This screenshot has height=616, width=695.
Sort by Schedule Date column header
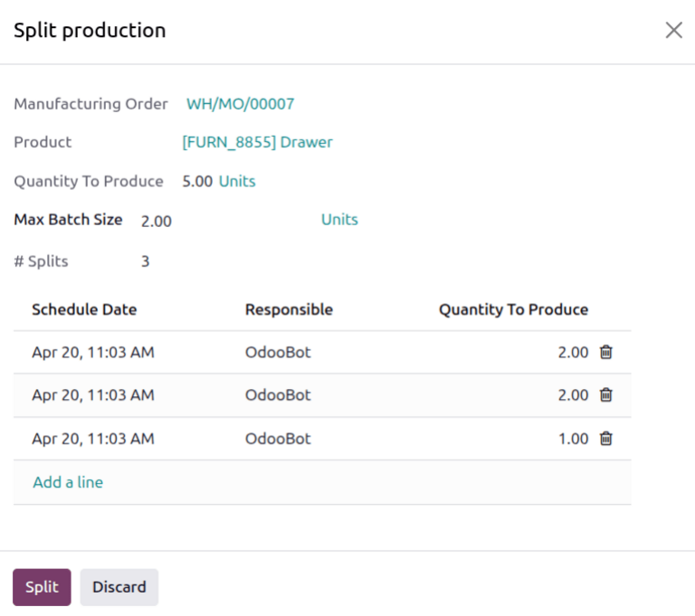click(84, 309)
